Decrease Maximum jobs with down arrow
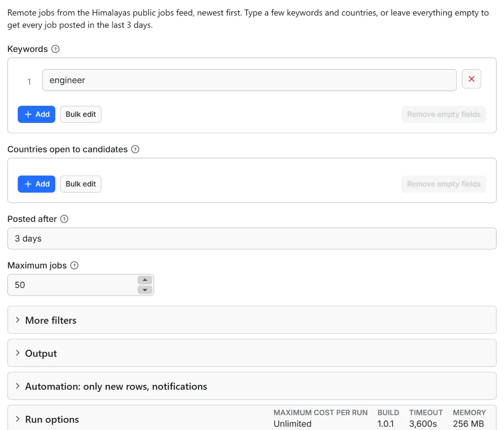The image size is (504, 430). click(x=145, y=290)
